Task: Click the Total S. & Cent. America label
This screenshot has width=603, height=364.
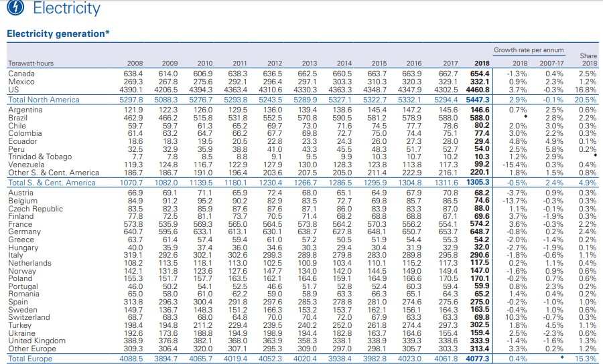Action: tap(52, 183)
